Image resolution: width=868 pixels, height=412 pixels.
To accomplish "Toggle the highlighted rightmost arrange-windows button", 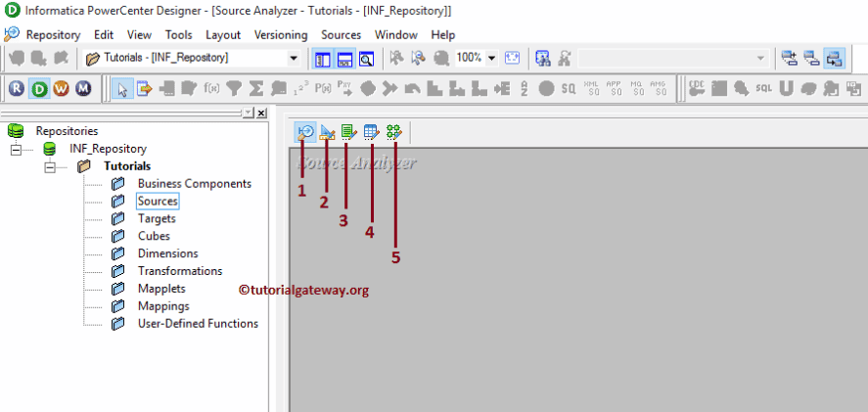I will (x=834, y=58).
